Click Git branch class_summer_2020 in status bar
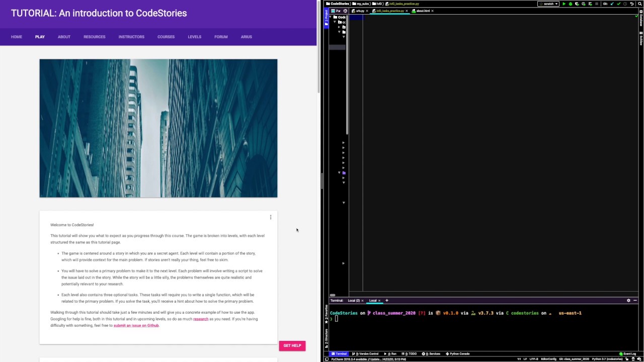The image size is (644, 362). [x=574, y=359]
